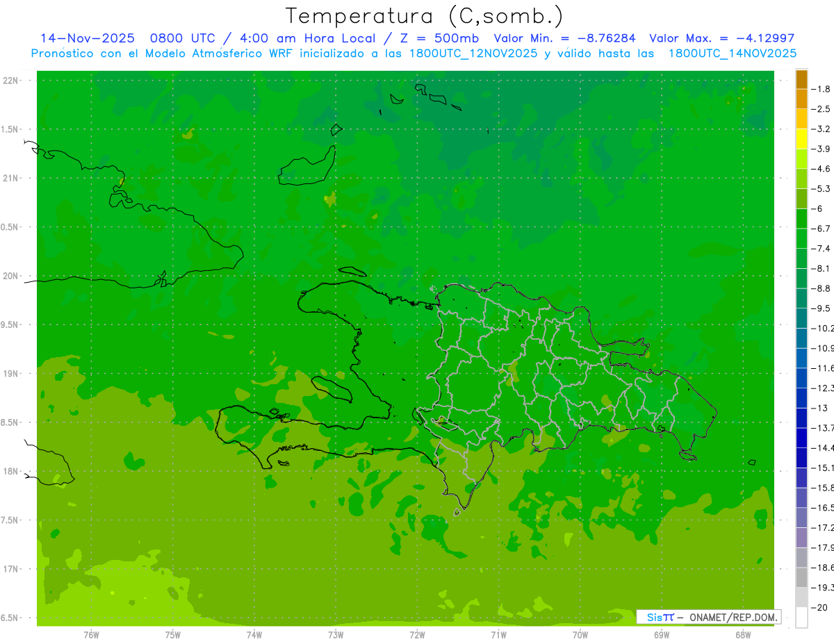Viewport: 834px width, 644px height.
Task: Select legend swatch between -4.6 and -5.3
Action: coord(801,179)
